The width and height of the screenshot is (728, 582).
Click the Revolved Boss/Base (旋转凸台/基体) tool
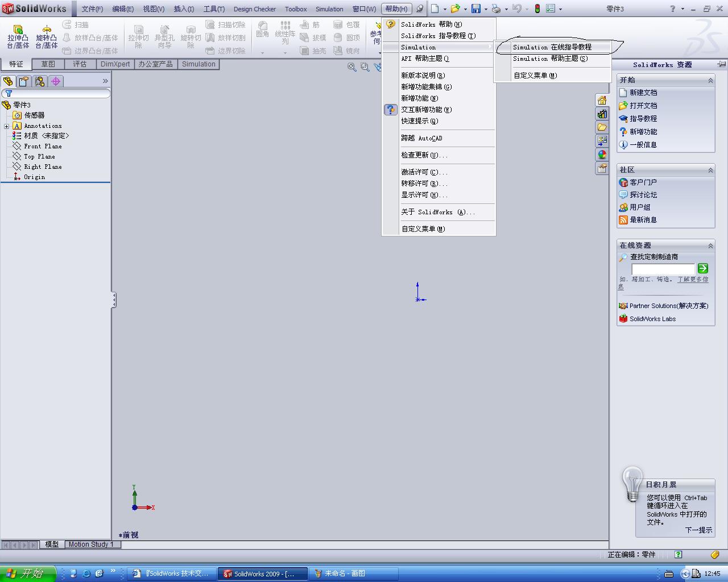pyautogui.click(x=47, y=37)
